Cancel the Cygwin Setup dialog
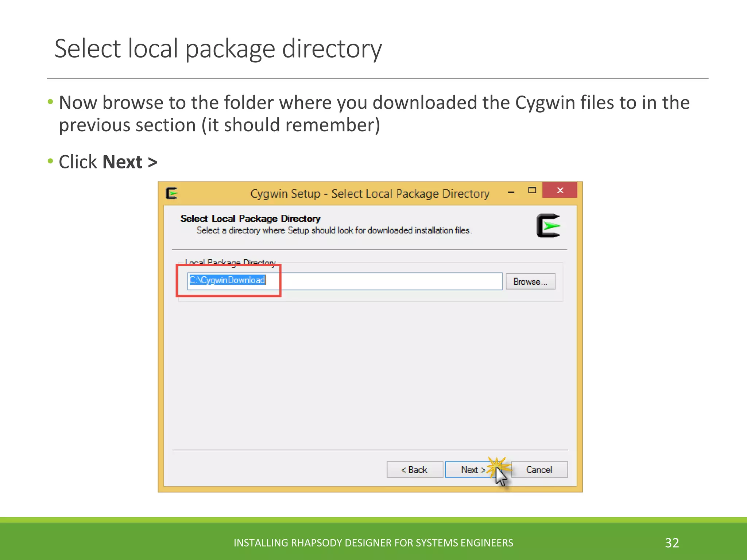747x560 pixels. click(539, 470)
